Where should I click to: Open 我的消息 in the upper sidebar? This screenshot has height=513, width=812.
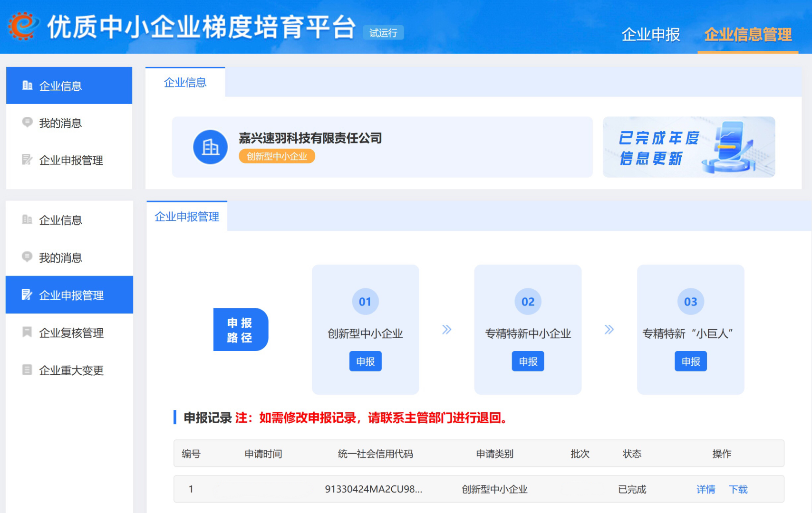[69, 123]
